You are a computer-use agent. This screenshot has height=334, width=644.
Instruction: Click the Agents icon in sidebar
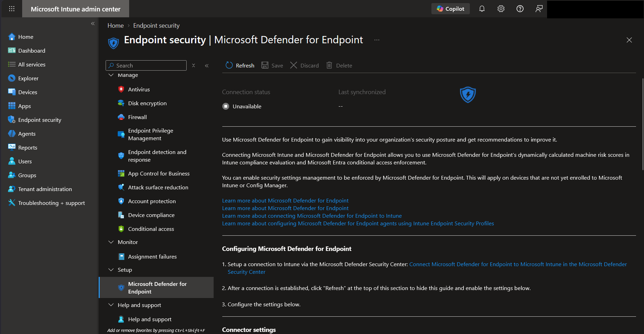pyautogui.click(x=12, y=134)
